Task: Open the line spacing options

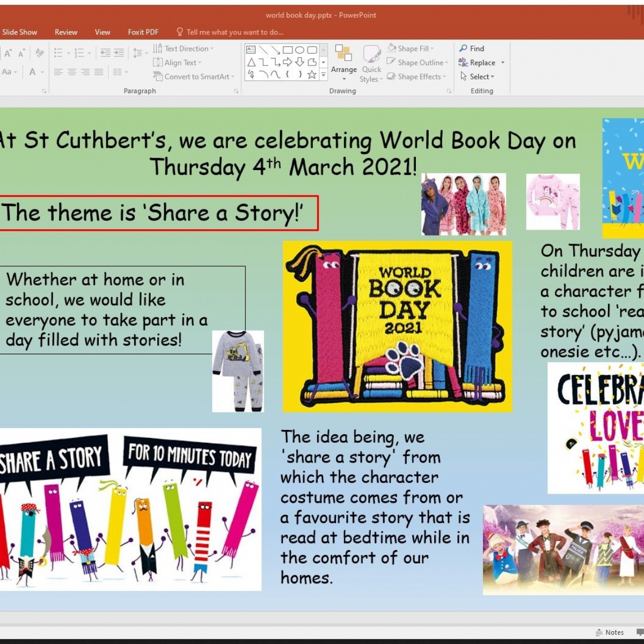Action: pyautogui.click(x=140, y=53)
